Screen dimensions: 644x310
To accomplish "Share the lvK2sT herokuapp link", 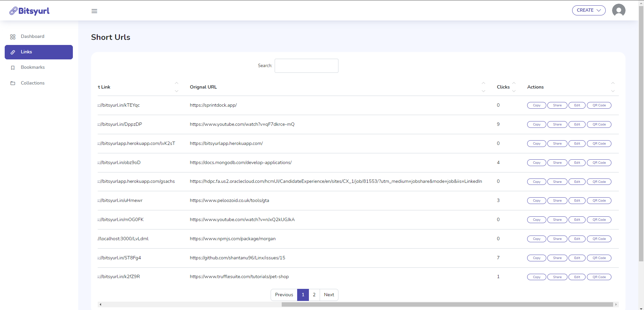I will point(557,144).
